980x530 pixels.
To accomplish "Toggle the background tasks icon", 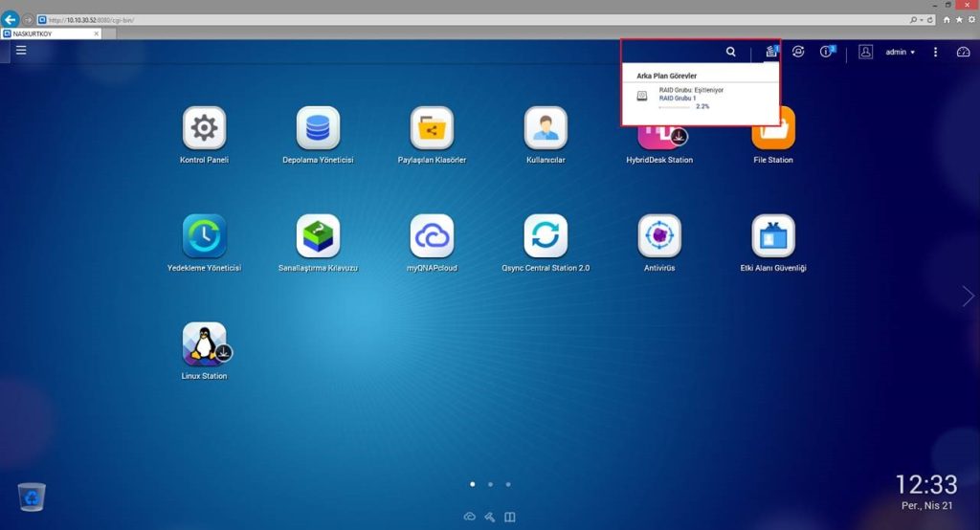I will point(772,52).
